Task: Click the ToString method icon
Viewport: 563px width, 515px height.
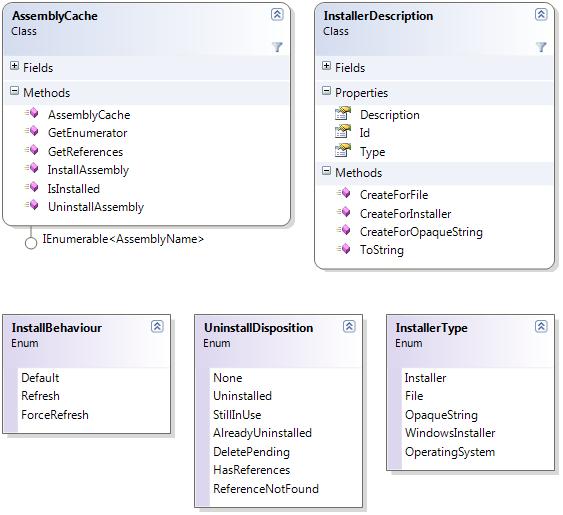Action: click(344, 248)
